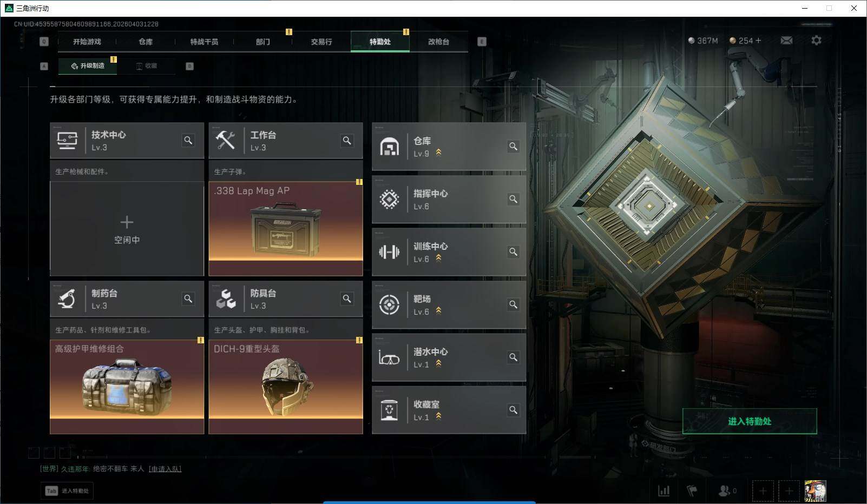The image size is (867, 504).
Task: Add production in idle 空闲中 slot
Action: [x=127, y=229]
